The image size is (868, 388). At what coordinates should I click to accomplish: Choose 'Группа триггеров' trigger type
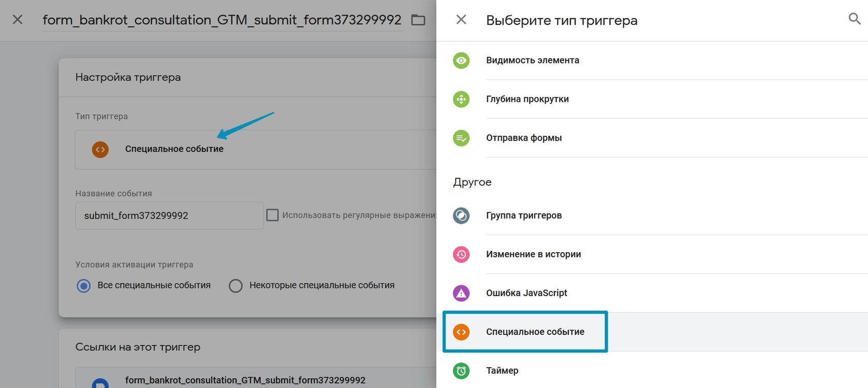(524, 215)
